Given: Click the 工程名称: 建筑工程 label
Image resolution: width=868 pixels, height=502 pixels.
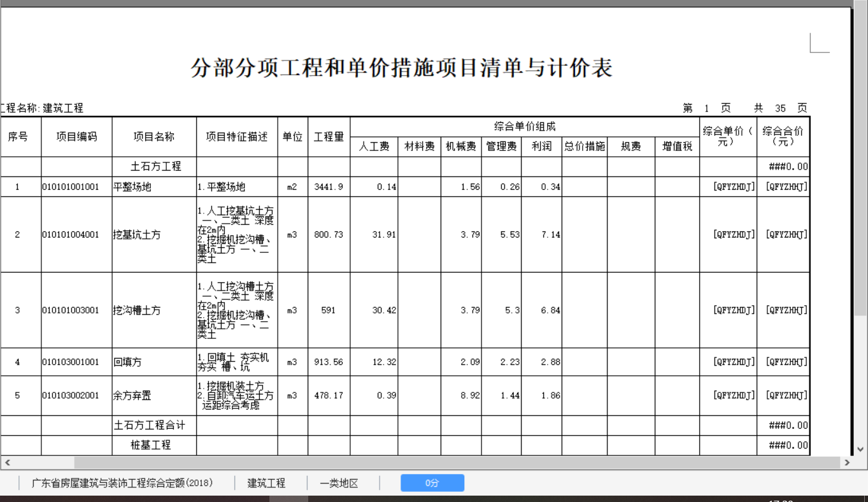Looking at the screenshot, I should click(x=42, y=108).
